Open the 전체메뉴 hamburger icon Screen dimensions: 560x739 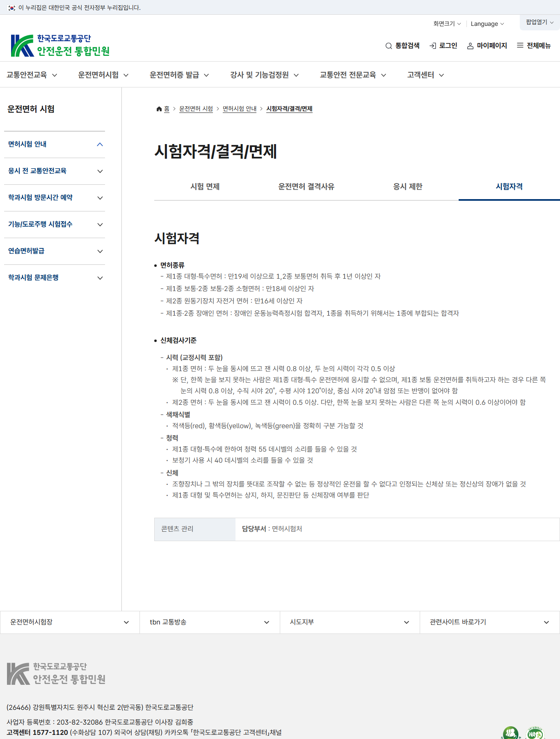[520, 46]
